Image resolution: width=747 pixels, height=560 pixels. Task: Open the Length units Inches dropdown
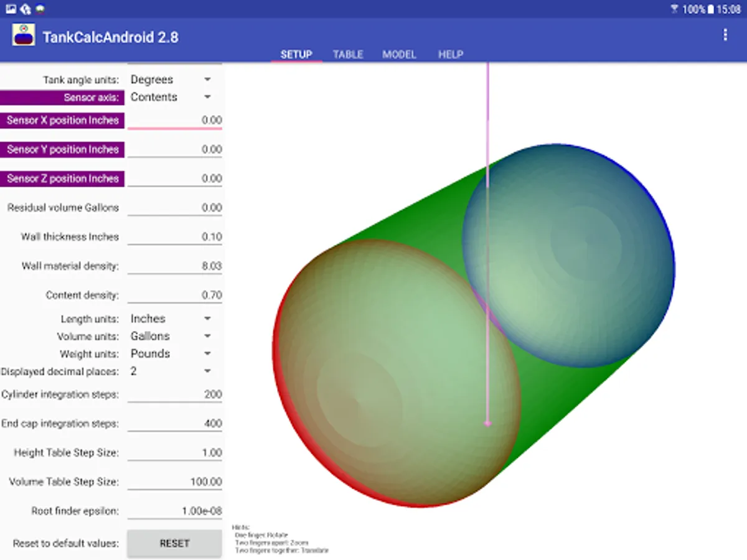tap(171, 319)
